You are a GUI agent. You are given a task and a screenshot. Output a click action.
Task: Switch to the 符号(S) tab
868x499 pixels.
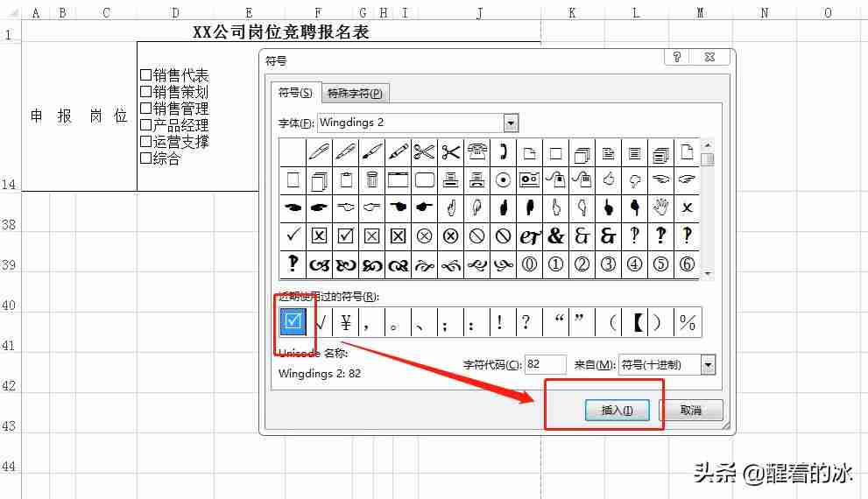pos(295,93)
